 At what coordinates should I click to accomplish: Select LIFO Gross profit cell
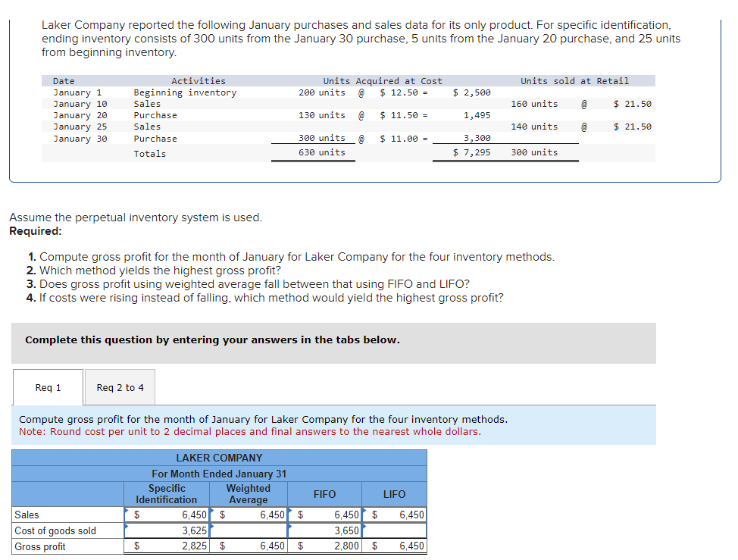point(395,546)
